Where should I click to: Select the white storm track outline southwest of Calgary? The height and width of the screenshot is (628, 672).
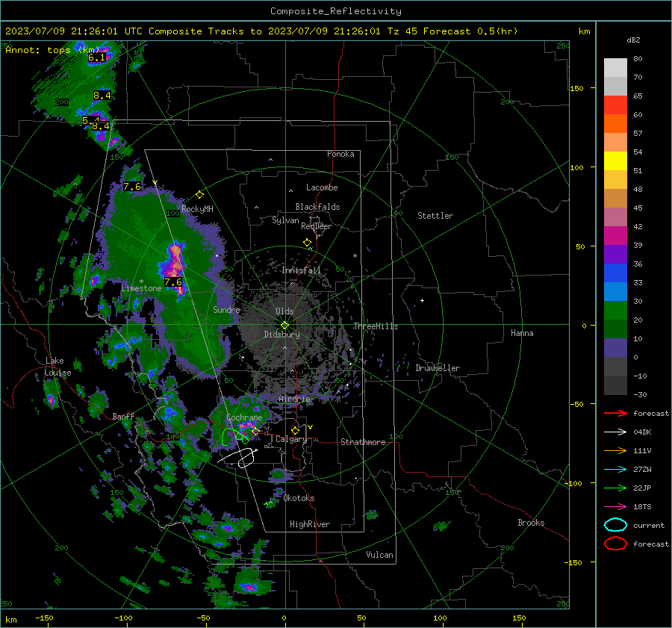click(238, 458)
